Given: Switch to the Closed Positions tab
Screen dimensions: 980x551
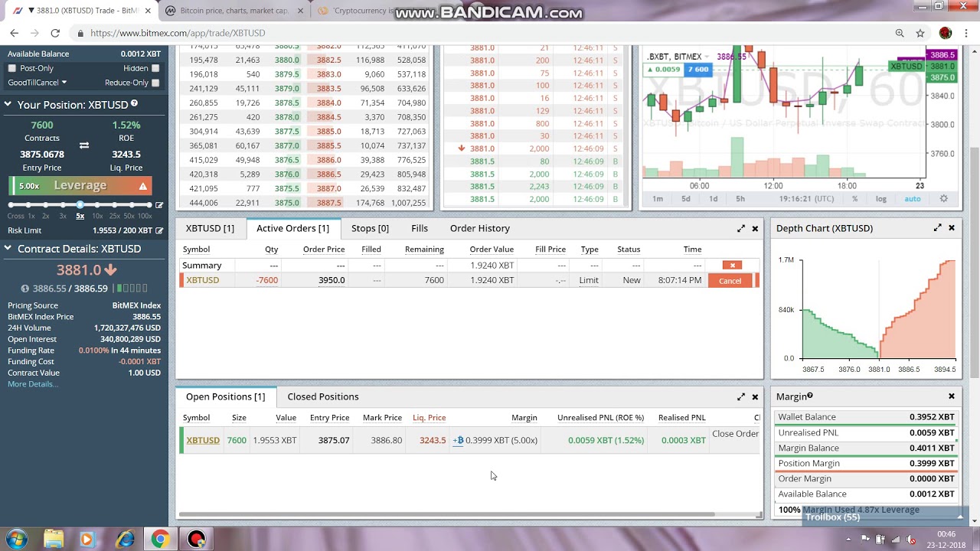Looking at the screenshot, I should 323,396.
